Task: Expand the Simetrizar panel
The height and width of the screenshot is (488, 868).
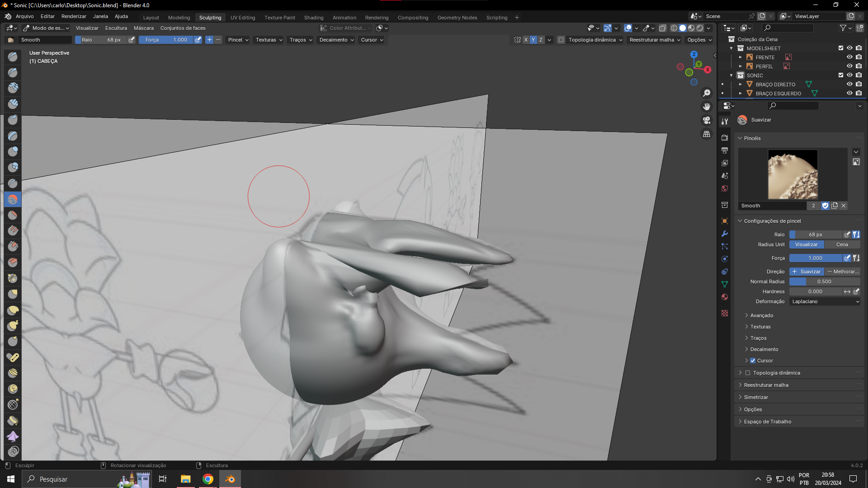Action: point(756,397)
